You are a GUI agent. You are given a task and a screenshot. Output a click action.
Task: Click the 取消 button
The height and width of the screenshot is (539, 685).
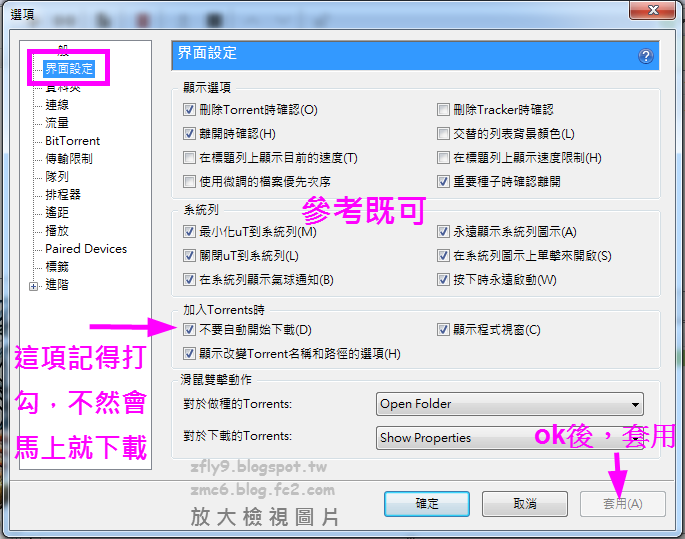point(525,504)
